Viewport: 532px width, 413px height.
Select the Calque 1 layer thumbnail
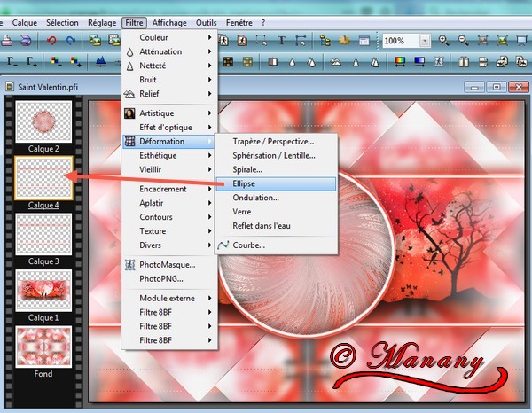click(43, 291)
